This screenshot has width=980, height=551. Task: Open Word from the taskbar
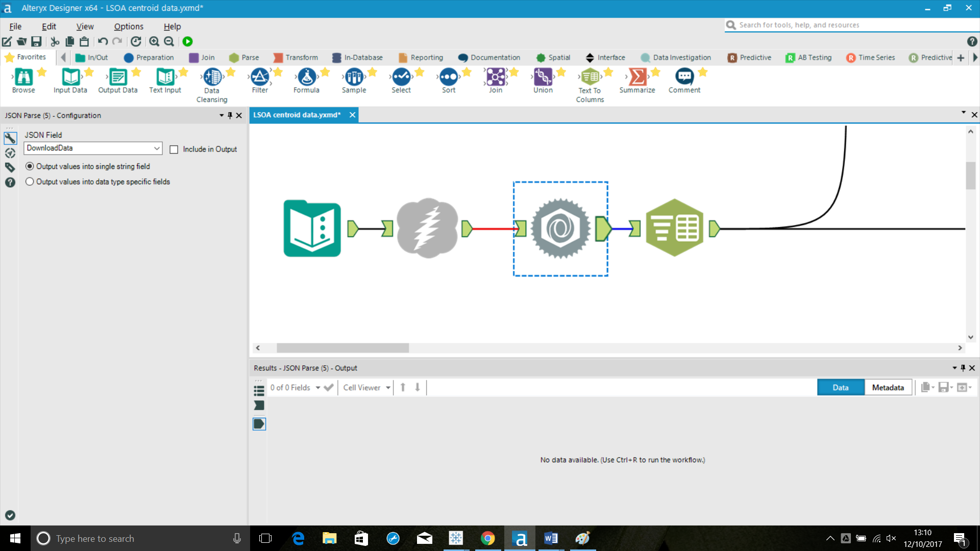pos(551,538)
